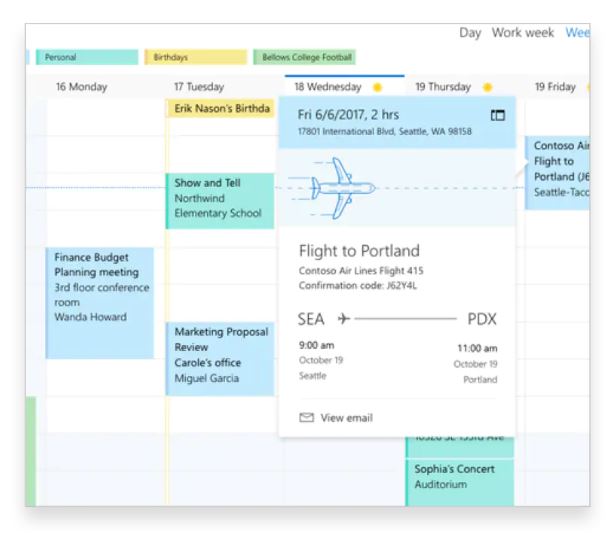Image resolution: width=612 pixels, height=539 pixels.
Task: Toggle the Birthdays calendar filter
Action: [196, 57]
